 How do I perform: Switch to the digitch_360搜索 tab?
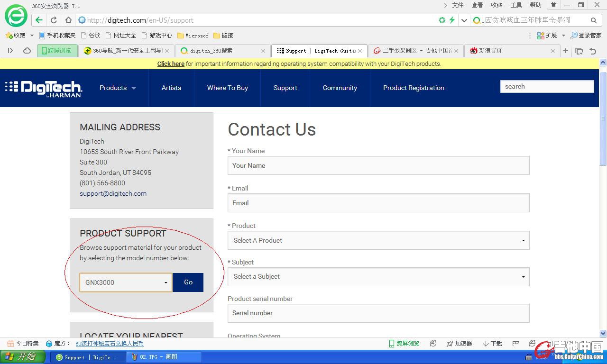tap(223, 51)
